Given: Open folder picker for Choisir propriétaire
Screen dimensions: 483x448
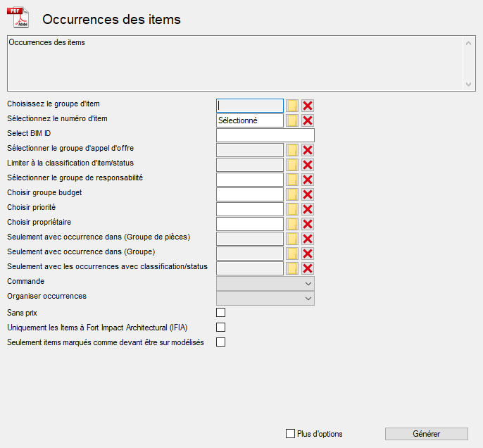Looking at the screenshot, I should 292,224.
